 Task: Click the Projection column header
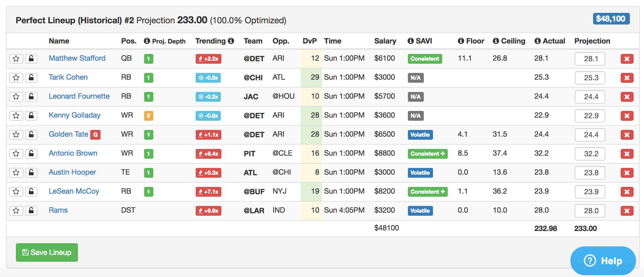coord(592,41)
